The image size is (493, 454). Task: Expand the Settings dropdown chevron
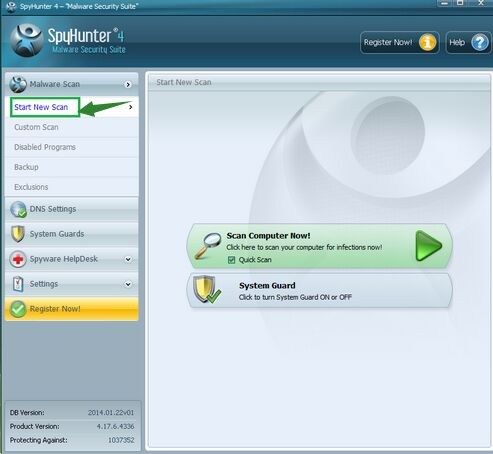coord(128,284)
